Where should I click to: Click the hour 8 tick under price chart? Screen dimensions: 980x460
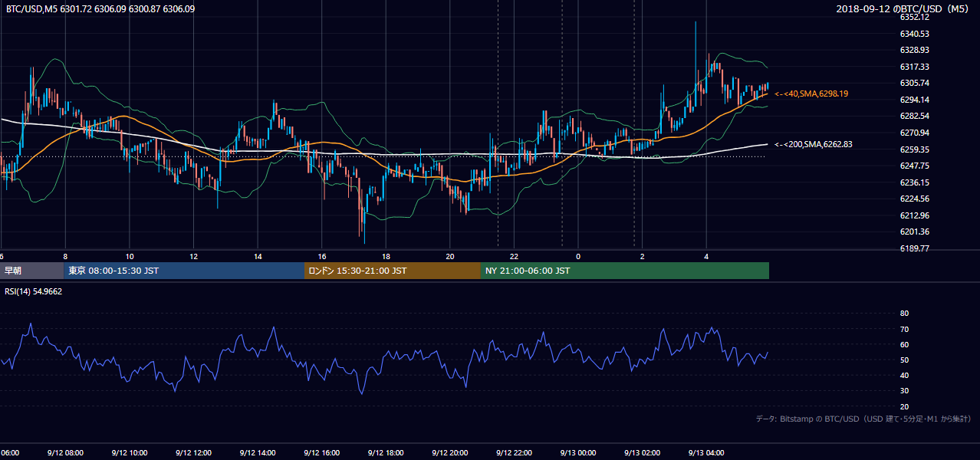tap(65, 257)
